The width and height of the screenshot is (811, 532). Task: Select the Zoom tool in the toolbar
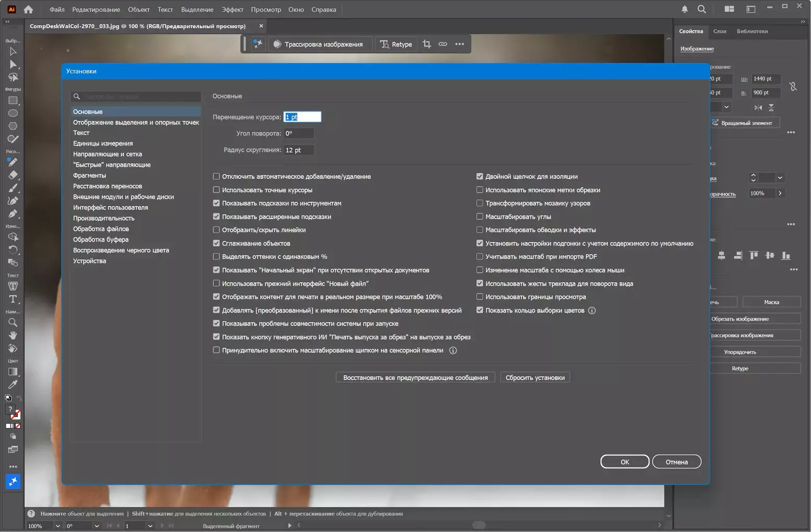click(x=13, y=323)
